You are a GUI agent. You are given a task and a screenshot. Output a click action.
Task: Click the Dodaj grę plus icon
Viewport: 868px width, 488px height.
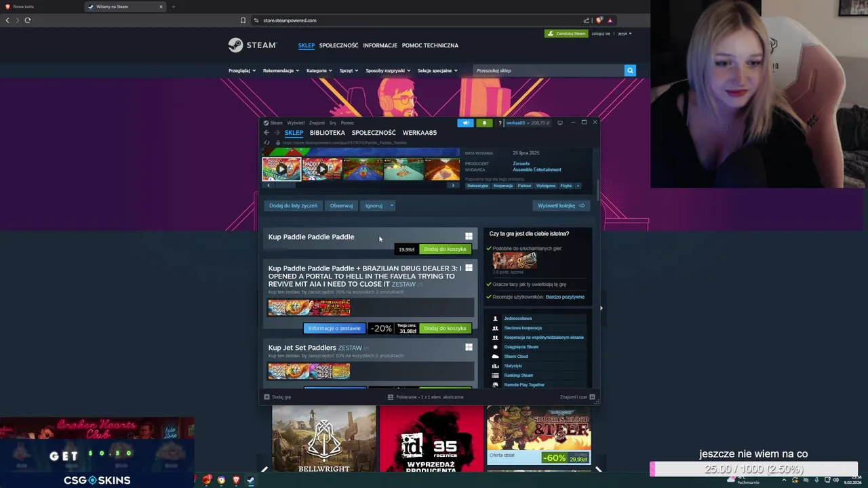267,397
